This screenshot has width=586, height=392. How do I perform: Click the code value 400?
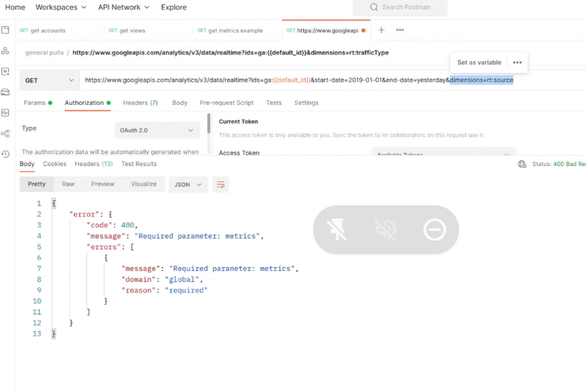point(128,225)
